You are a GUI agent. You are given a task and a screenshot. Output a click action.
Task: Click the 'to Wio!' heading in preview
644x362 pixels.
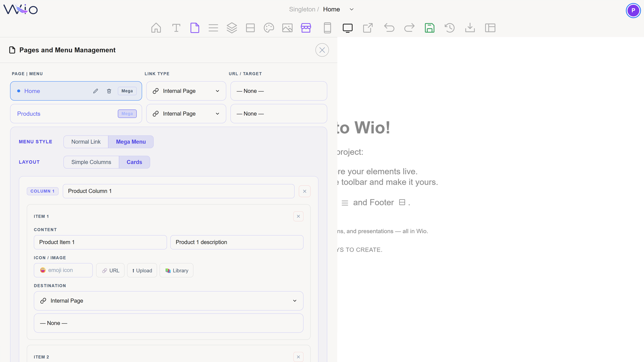364,128
